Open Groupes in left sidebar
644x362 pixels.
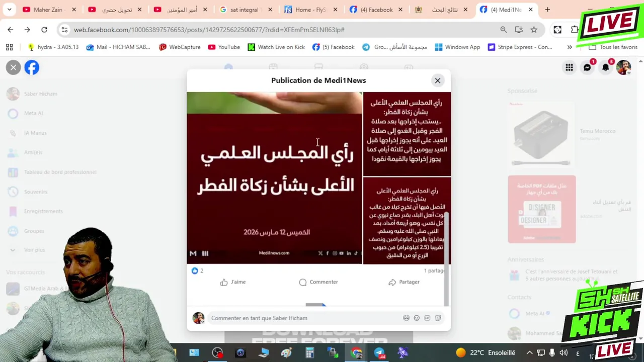coord(27,231)
